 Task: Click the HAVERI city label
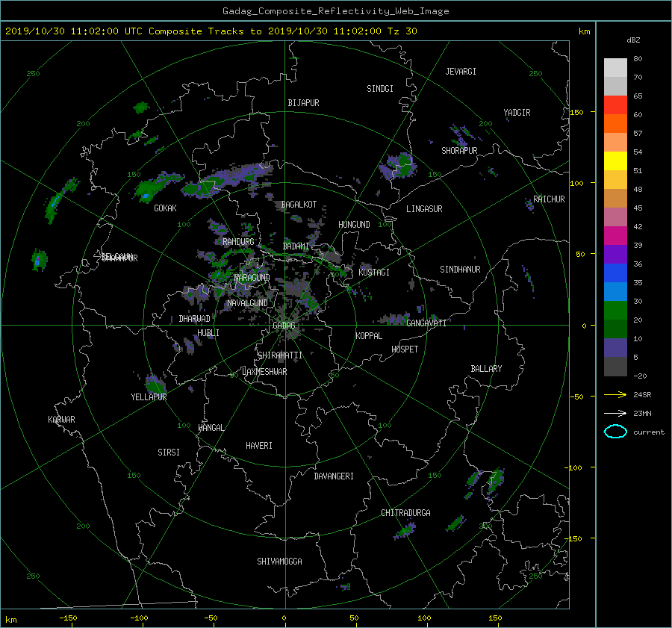click(259, 446)
